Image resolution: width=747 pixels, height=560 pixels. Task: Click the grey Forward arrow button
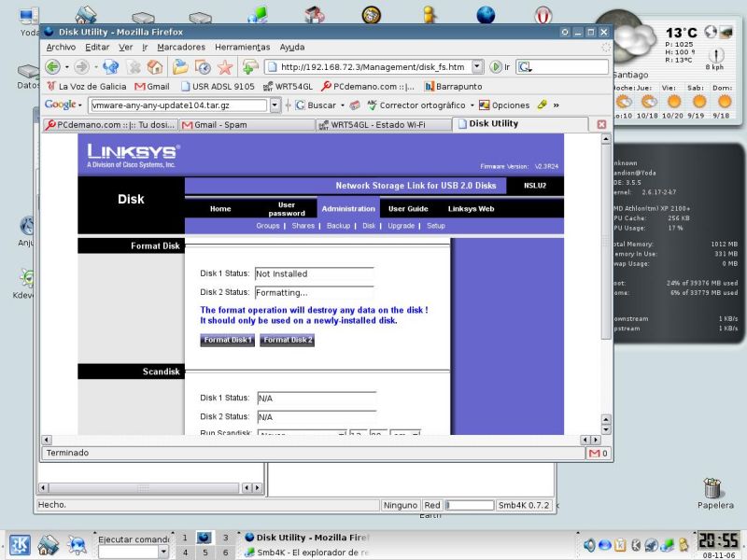click(x=81, y=66)
